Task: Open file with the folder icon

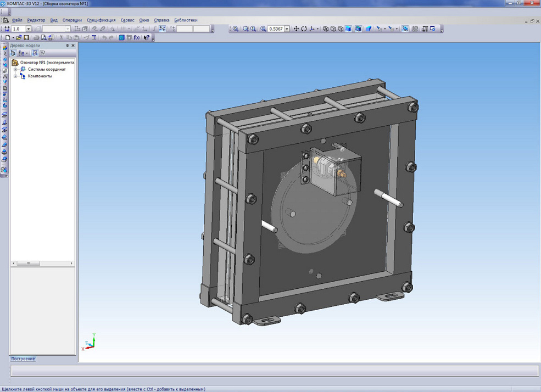Action: tap(19, 38)
